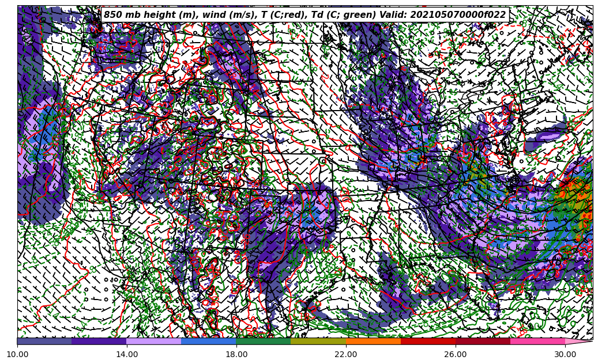The image size is (598, 364).
Task: Pick the orange 22–24 colorbar segment
Action: [373, 341]
